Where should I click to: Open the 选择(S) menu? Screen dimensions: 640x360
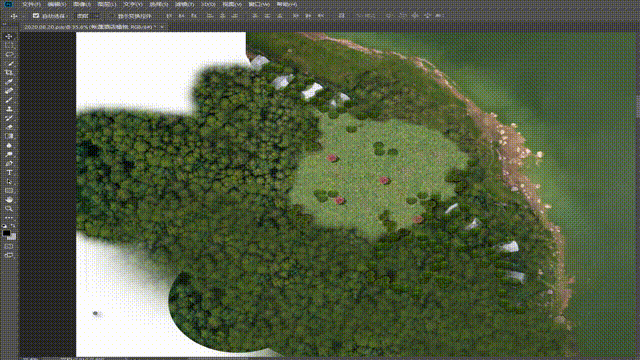click(158, 4)
